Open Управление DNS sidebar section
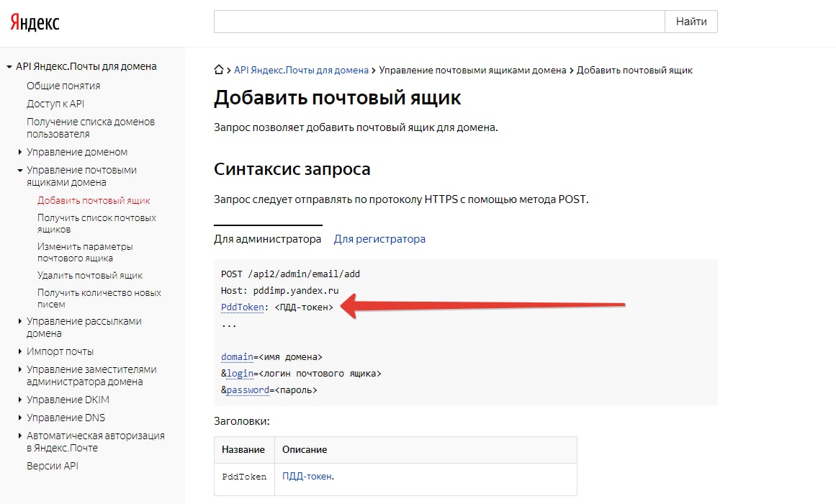 click(66, 418)
